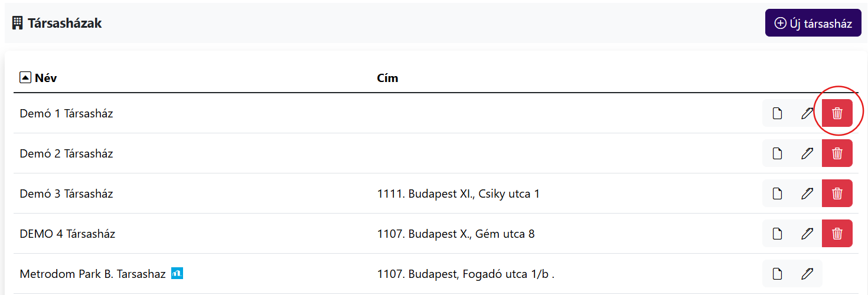This screenshot has width=868, height=295.
Task: Toggle sort arrow next to Név
Action: [x=25, y=78]
